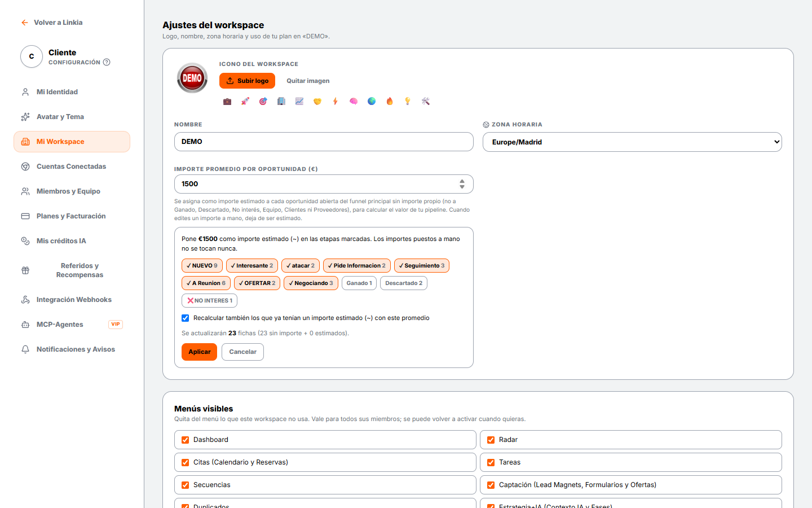The height and width of the screenshot is (508, 812).
Task: Uncheck the Radar menu checkbox
Action: (x=491, y=440)
